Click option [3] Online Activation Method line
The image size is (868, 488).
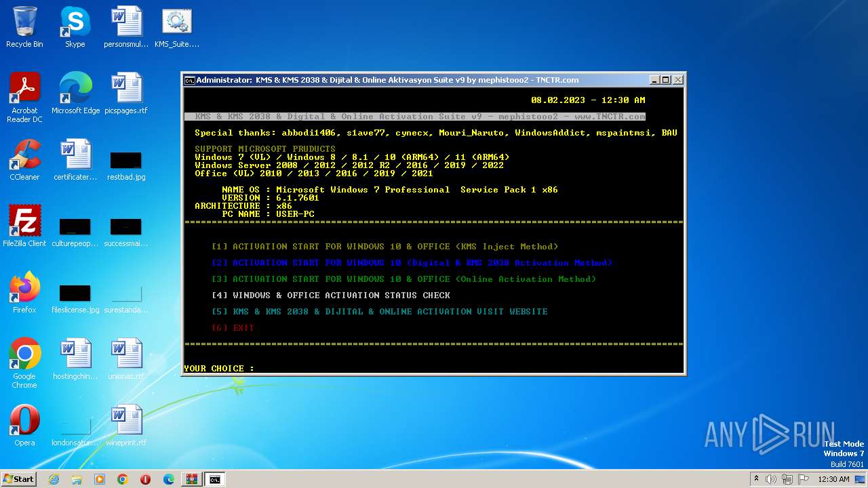click(x=403, y=279)
